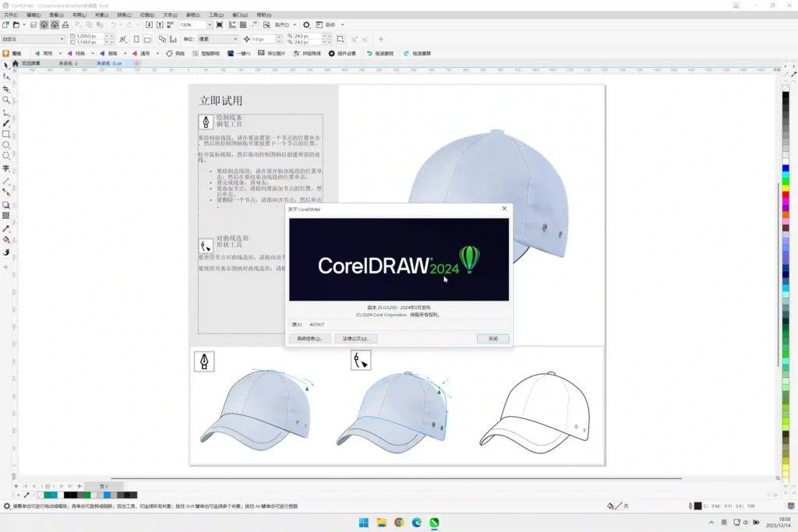
Task: Pick the Ellipse tool in the toolbox
Action: 6,145
